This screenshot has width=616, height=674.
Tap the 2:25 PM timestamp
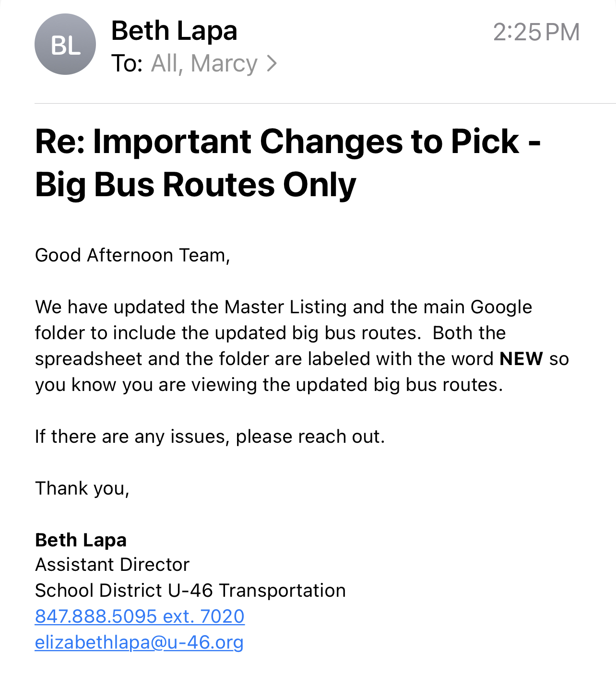(536, 33)
